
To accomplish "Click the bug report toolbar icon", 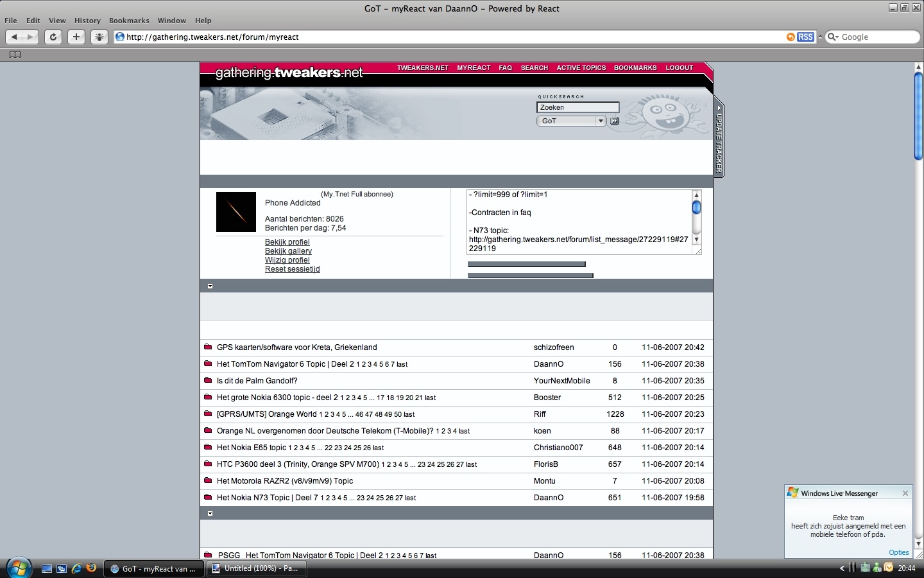I will click(x=99, y=37).
